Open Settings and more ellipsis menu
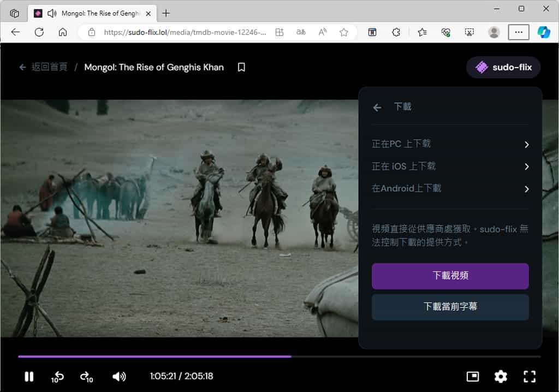This screenshot has width=559, height=392. (519, 32)
